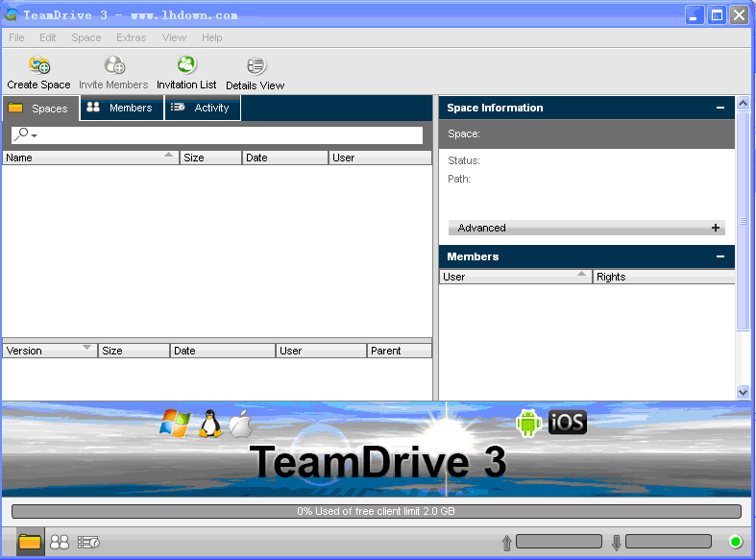Click the Invite Members toolbar icon
This screenshot has height=560, width=756.
coord(114,65)
